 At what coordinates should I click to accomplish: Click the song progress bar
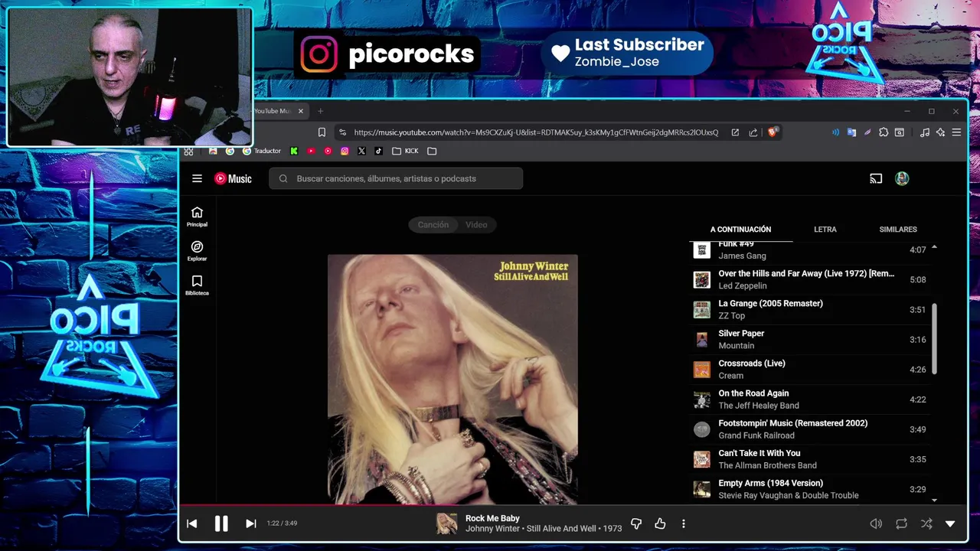[573, 504]
